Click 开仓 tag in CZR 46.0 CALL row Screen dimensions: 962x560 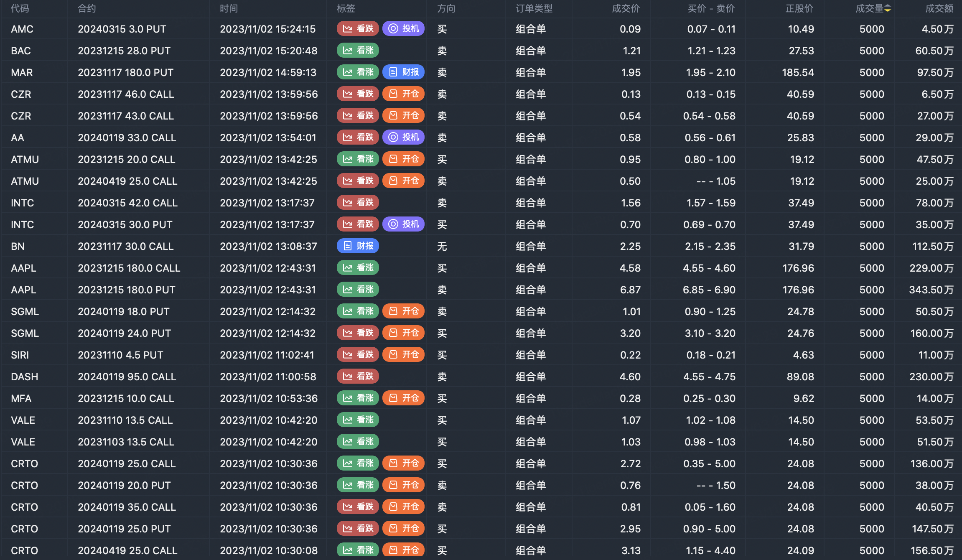403,94
